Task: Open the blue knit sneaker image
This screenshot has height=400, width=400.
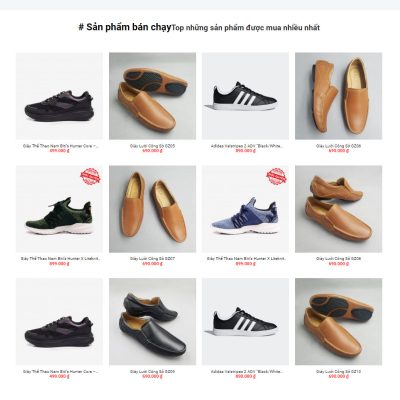Action: tap(245, 209)
